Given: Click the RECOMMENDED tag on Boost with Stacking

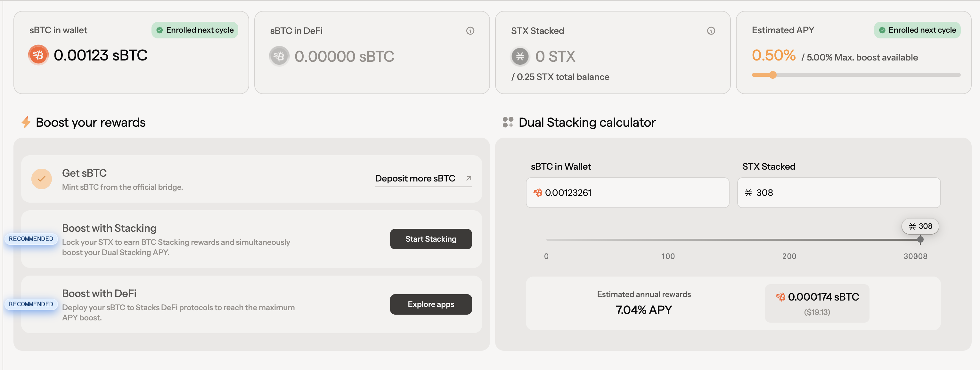Looking at the screenshot, I should [x=31, y=239].
